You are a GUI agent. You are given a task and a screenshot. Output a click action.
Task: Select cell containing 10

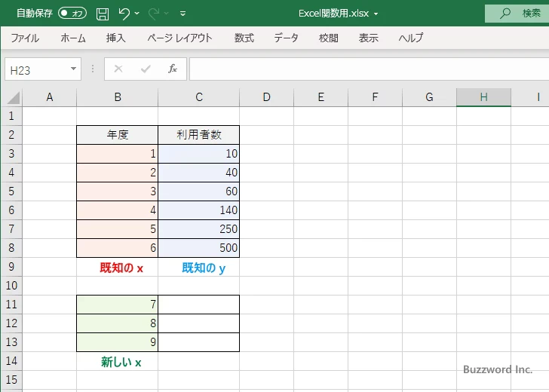[x=199, y=154]
